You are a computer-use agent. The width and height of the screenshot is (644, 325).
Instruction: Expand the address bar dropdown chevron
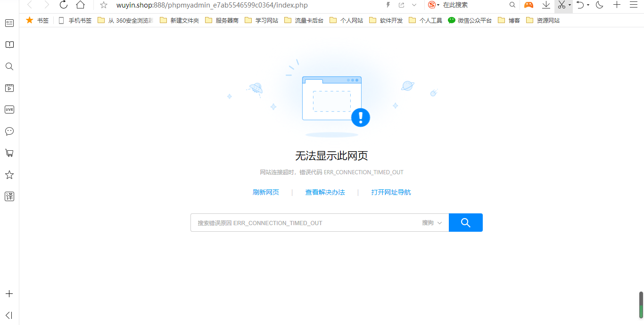coord(414,5)
